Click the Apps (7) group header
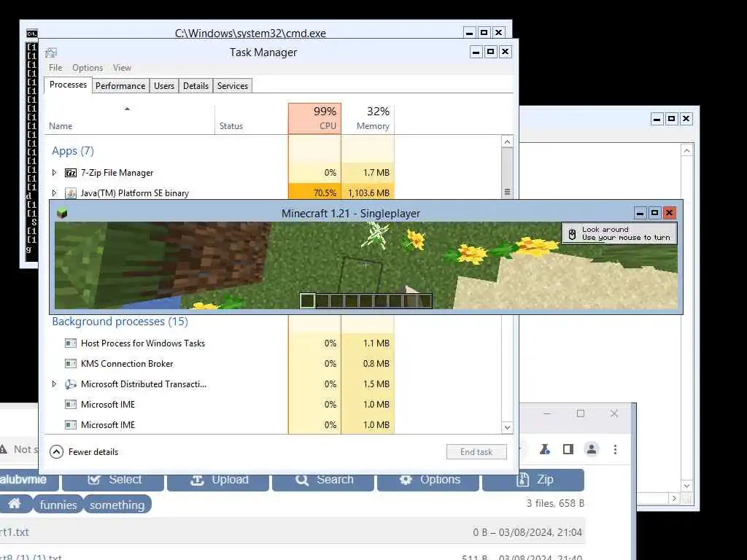Image resolution: width=747 pixels, height=560 pixels. click(x=73, y=151)
